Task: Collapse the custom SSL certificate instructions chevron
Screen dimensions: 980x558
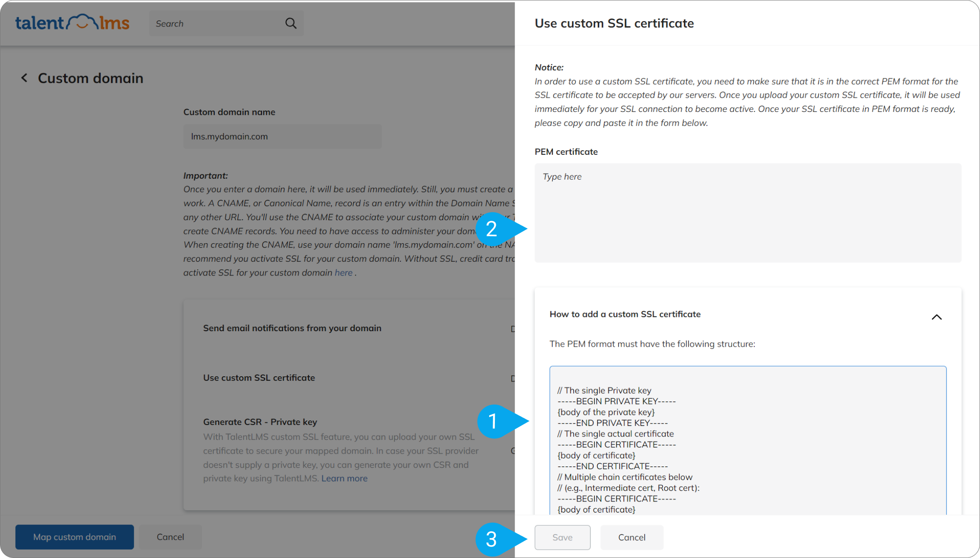Action: pyautogui.click(x=936, y=317)
